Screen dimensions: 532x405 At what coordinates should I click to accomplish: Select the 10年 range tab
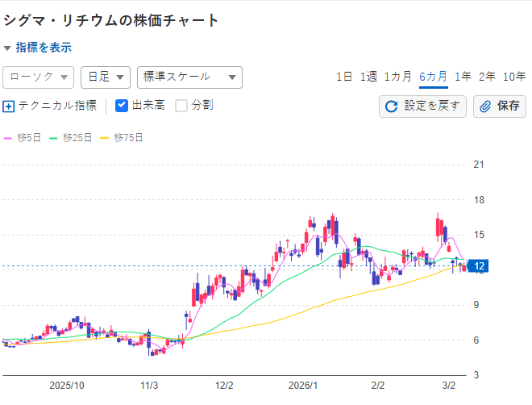point(514,77)
